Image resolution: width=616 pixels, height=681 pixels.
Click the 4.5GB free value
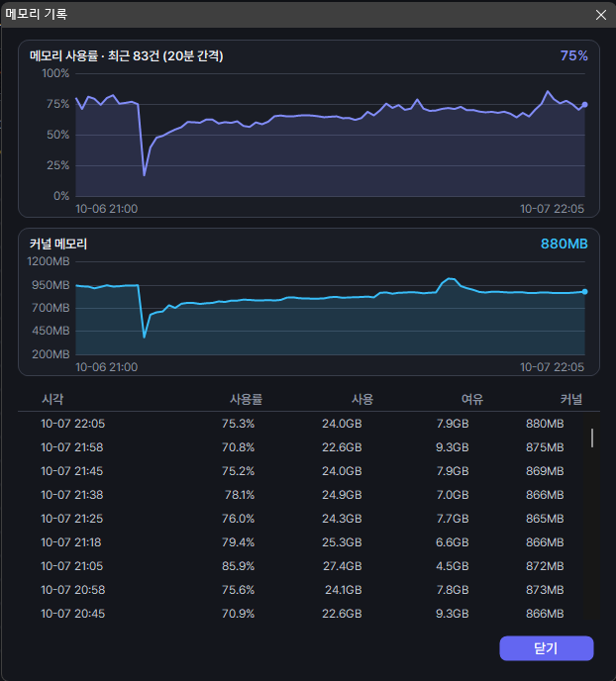click(453, 566)
